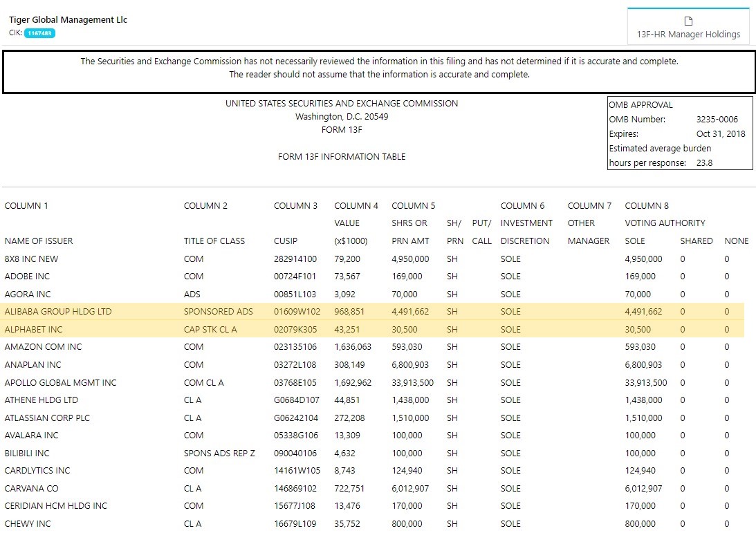Select the highlighted ALIBABA GROUP HLDG LTD row
Screen dimensions: 756x533
coord(374,312)
